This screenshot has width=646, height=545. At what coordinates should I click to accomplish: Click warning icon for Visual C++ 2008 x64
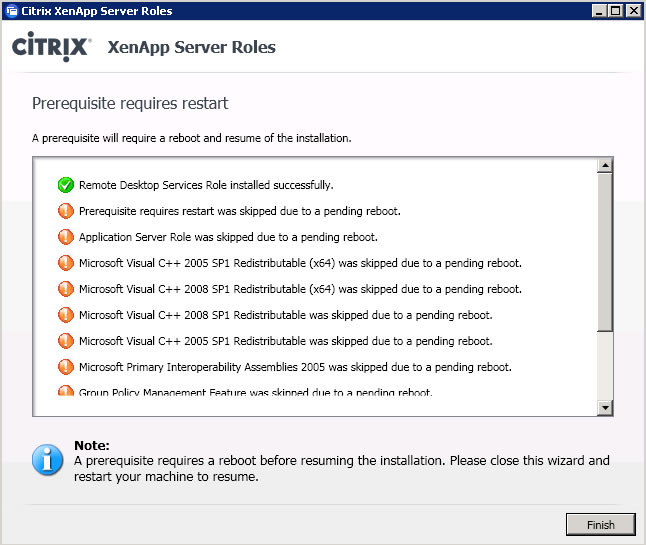pos(66,289)
